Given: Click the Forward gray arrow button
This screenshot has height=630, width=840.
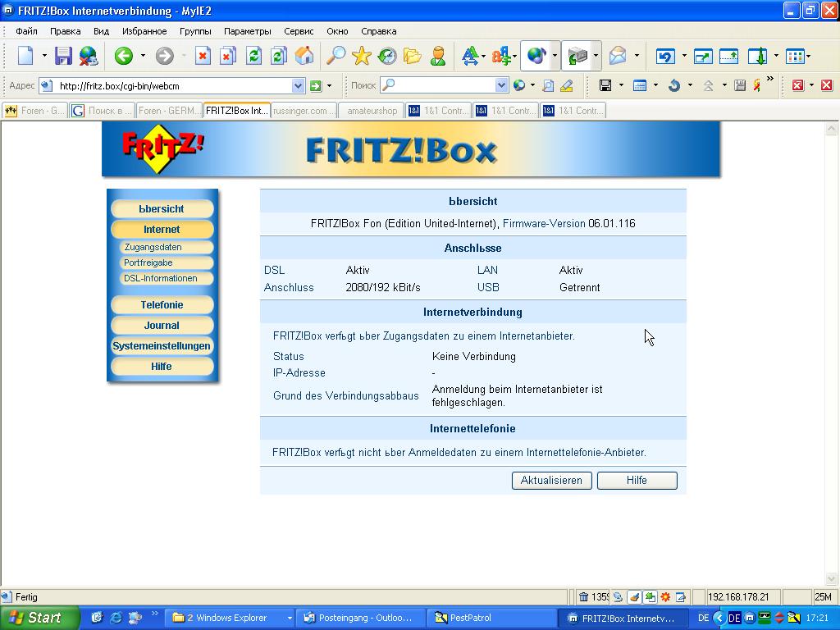Looking at the screenshot, I should point(164,55).
